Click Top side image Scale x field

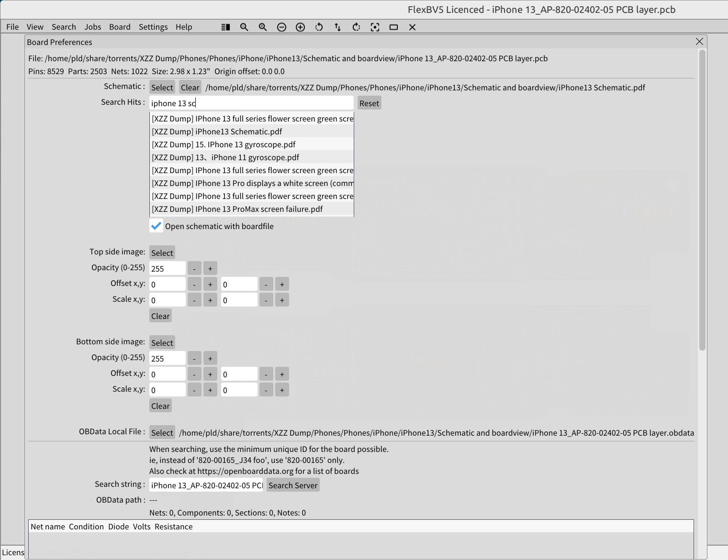[168, 300]
